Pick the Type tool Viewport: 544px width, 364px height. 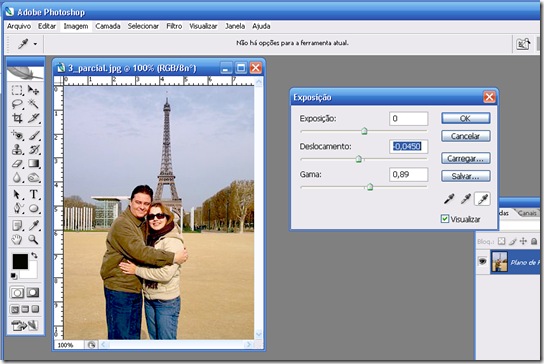[34, 194]
